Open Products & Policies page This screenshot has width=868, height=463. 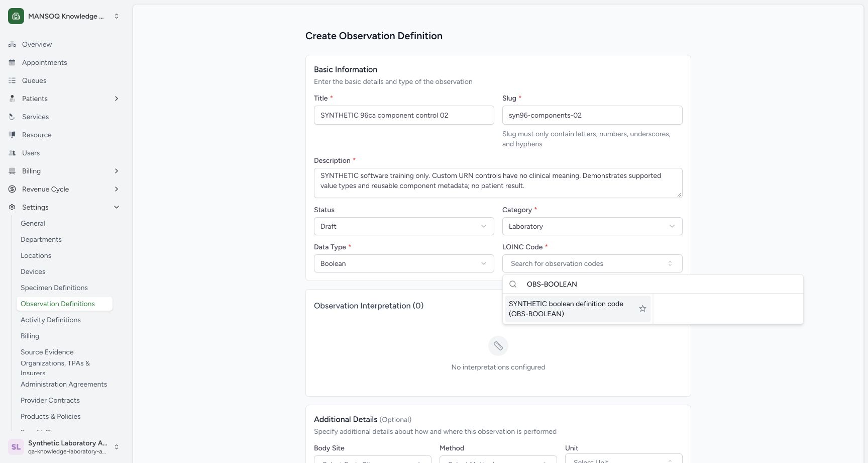[x=51, y=416]
